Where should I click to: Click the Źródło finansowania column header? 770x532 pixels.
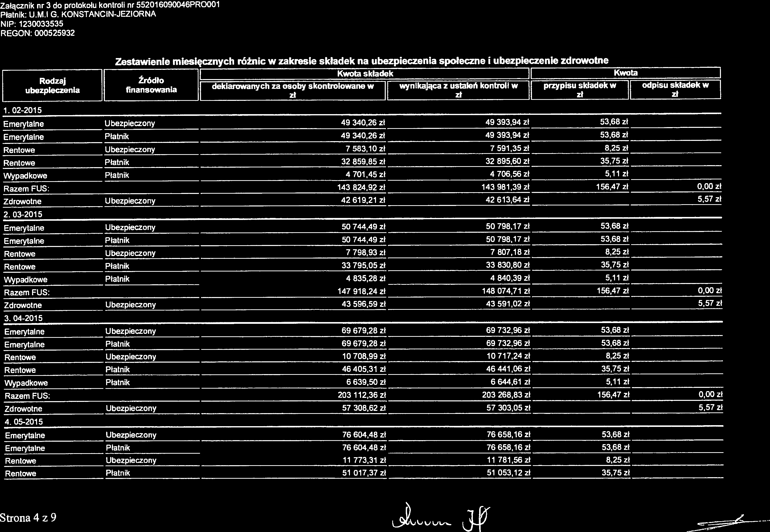pyautogui.click(x=151, y=85)
